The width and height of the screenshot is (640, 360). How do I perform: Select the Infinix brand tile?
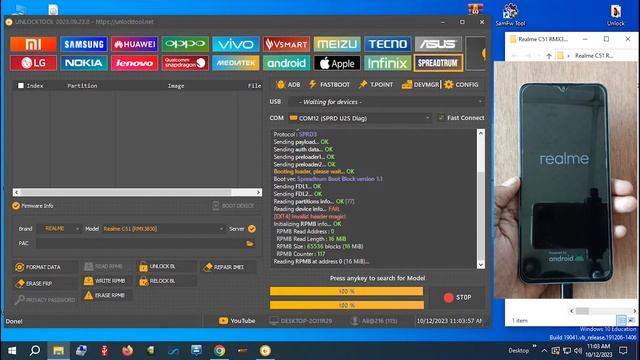point(387,63)
